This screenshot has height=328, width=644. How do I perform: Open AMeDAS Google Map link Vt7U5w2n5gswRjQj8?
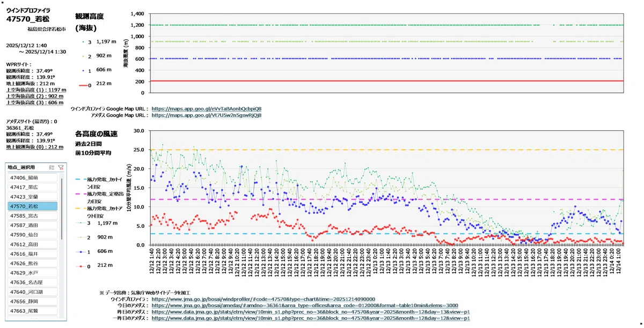coord(207,115)
